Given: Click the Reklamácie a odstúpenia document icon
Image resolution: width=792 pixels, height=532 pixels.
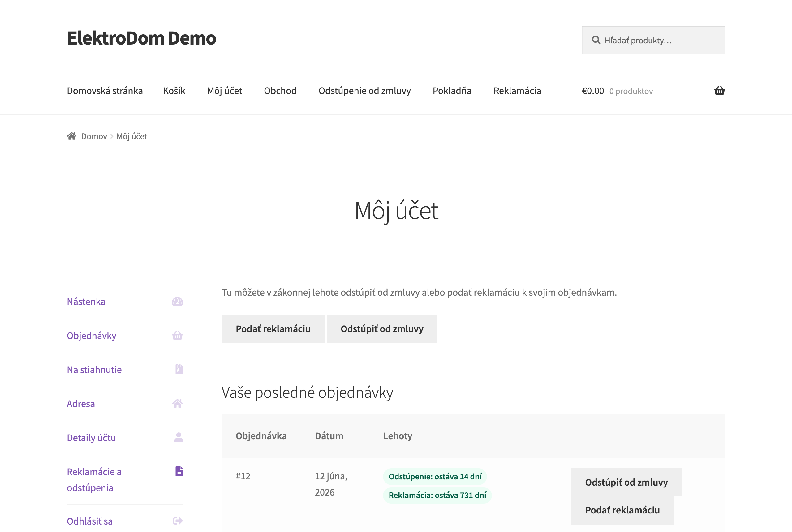Looking at the screenshot, I should tap(179, 471).
